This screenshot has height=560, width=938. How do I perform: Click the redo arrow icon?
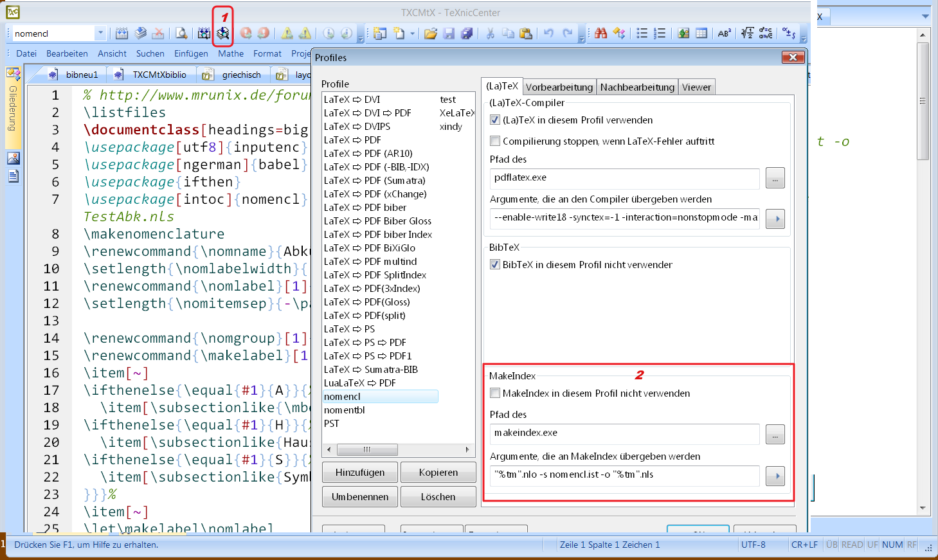coord(567,33)
